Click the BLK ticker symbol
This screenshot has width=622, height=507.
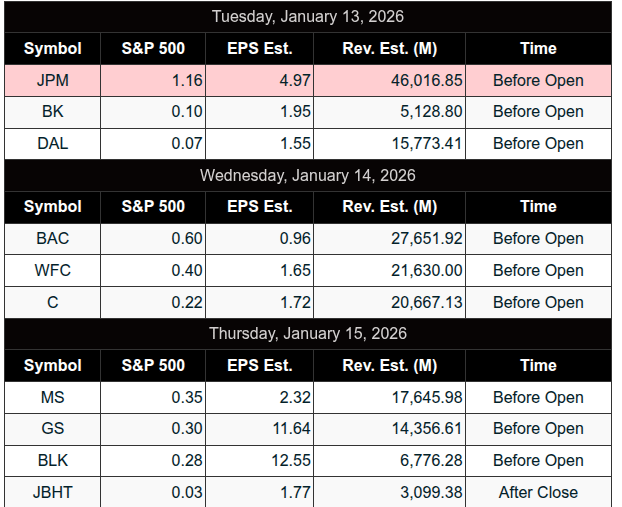tap(53, 460)
